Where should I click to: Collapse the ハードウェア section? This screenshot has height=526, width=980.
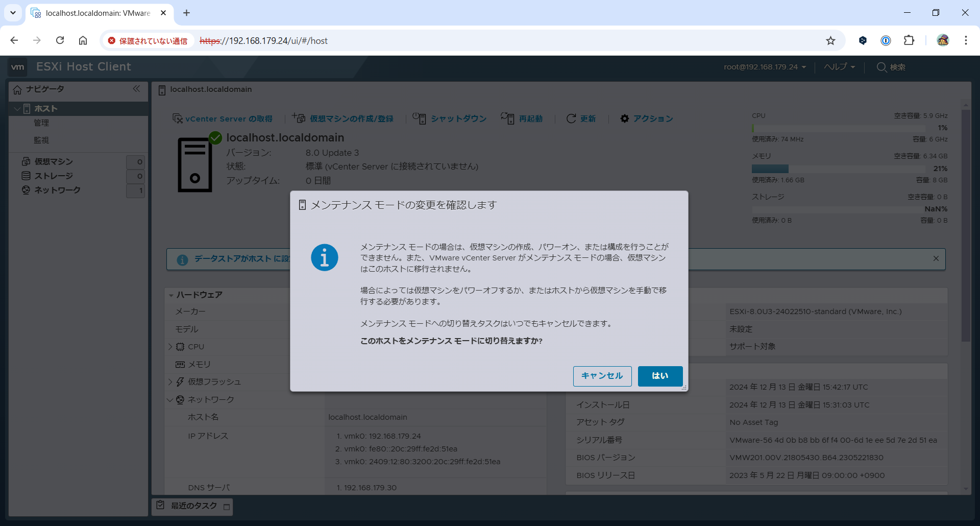click(x=171, y=295)
